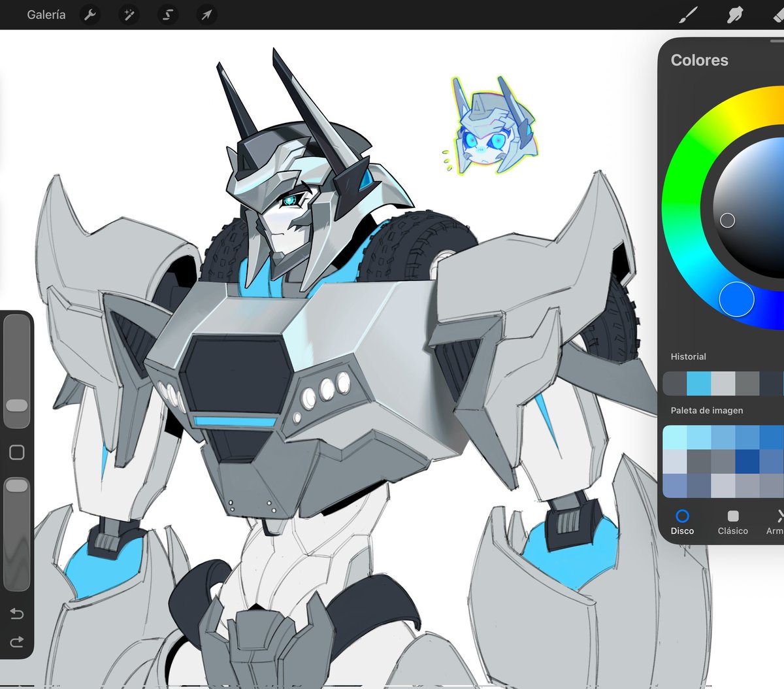This screenshot has height=689, width=784.
Task: Pick pale lavender-gray third swatch in palette bottom row
Action: [723, 486]
